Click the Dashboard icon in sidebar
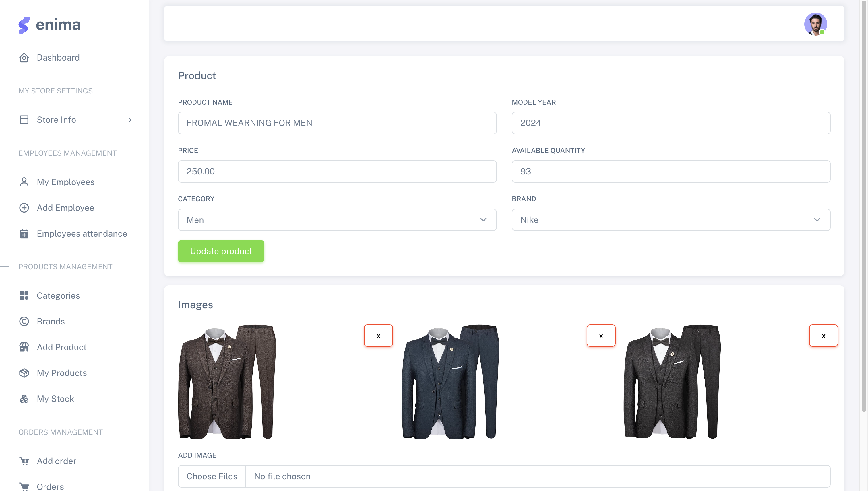 [24, 57]
